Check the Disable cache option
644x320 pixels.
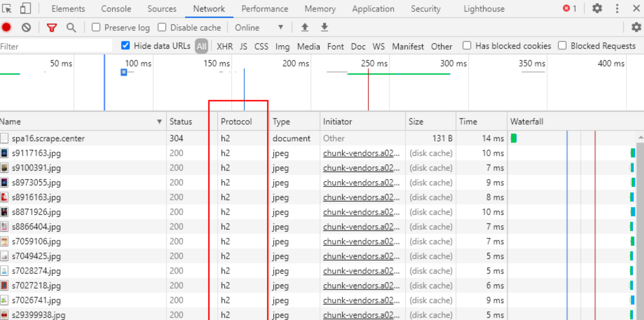(x=162, y=28)
